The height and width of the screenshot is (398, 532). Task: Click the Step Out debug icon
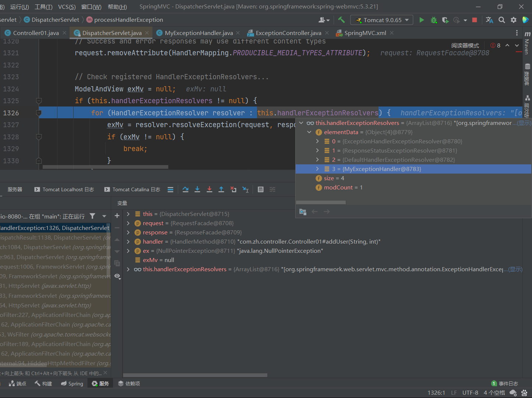(x=221, y=189)
